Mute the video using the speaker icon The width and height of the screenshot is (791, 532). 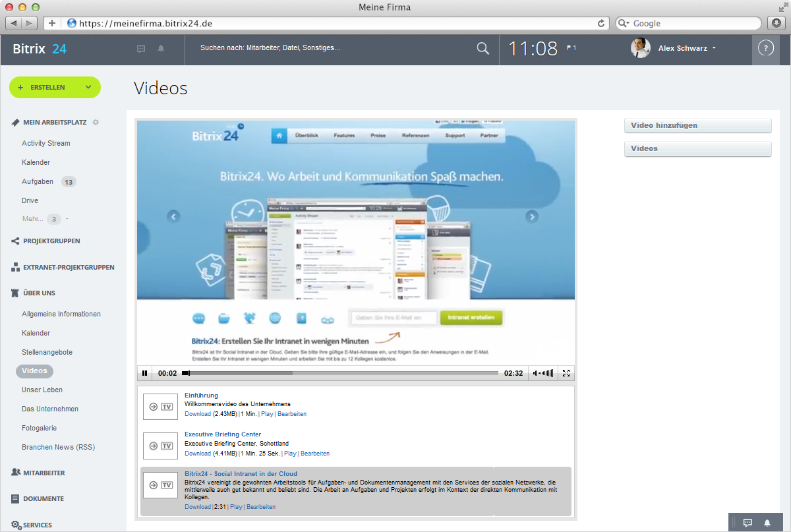pos(535,373)
